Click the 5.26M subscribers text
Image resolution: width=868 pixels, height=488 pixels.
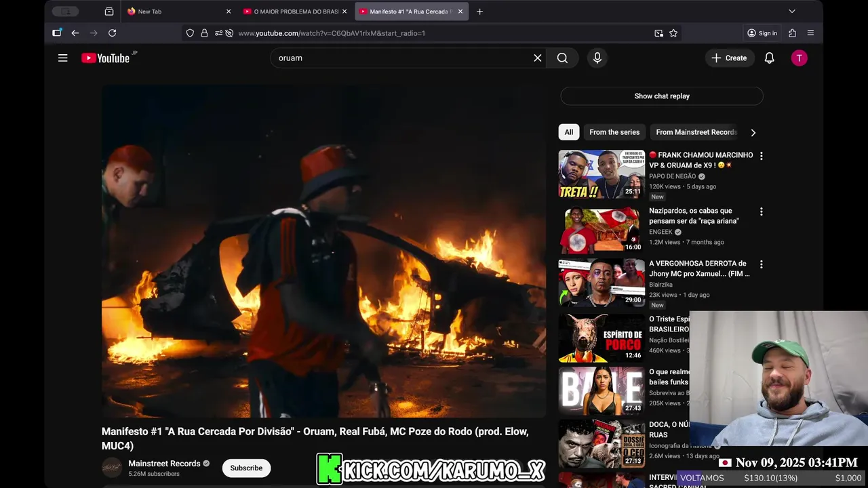(x=154, y=474)
